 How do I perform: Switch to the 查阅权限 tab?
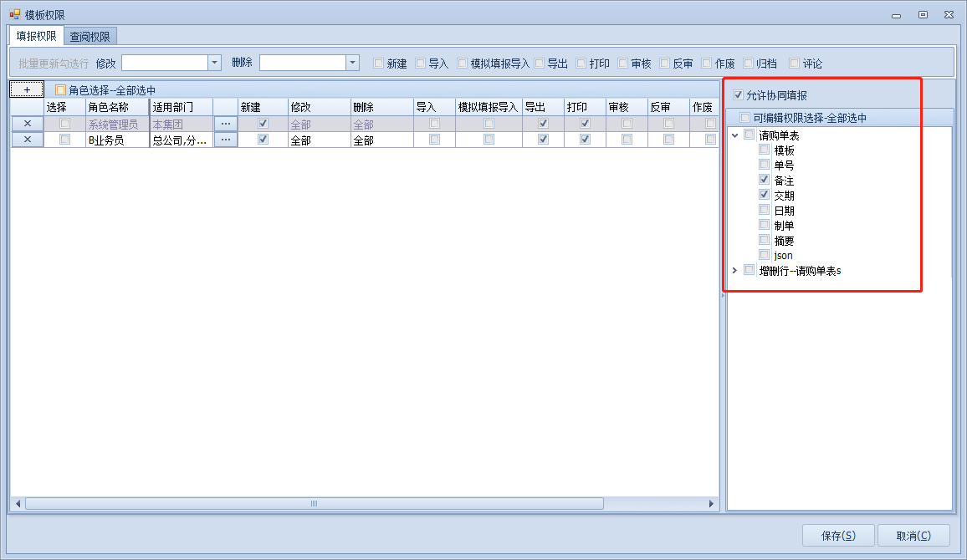90,36
